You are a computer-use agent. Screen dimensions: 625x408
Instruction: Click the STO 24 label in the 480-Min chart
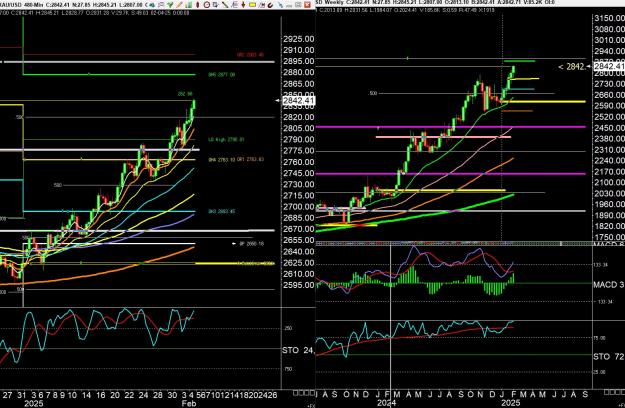[x=298, y=350]
